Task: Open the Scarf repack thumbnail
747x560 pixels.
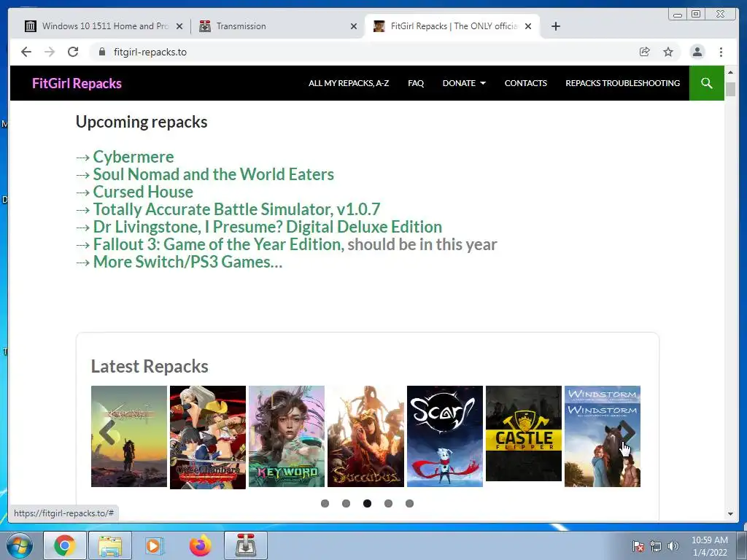Action: [444, 436]
